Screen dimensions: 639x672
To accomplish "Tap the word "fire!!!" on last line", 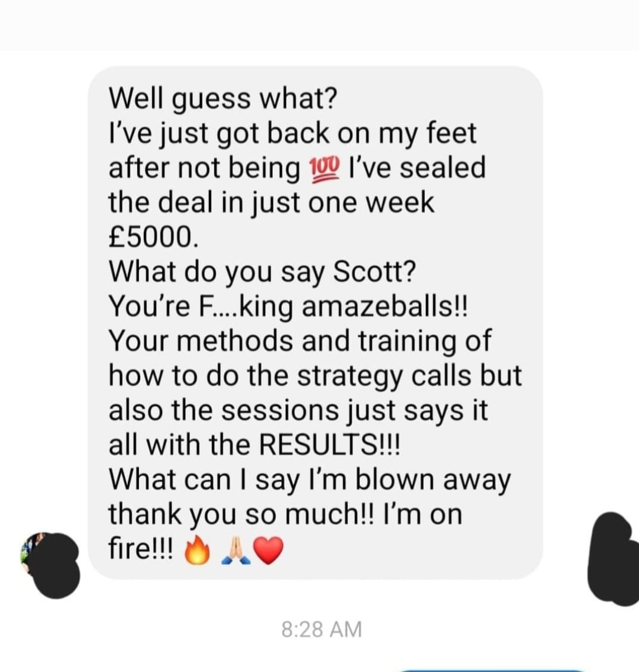I will [x=141, y=549].
